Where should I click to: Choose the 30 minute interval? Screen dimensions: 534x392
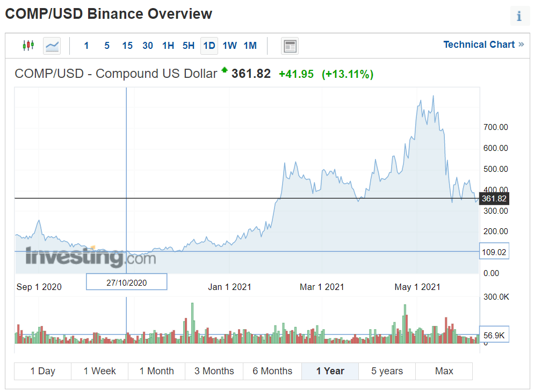coord(148,46)
